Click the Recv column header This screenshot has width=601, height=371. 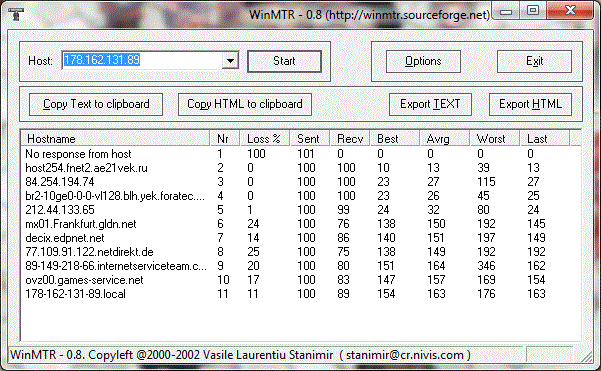click(350, 138)
